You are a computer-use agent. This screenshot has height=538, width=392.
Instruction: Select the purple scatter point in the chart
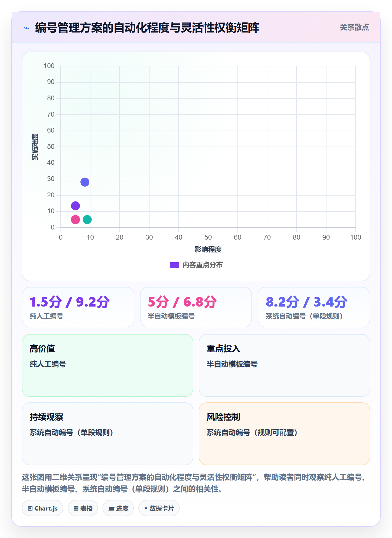click(x=75, y=206)
